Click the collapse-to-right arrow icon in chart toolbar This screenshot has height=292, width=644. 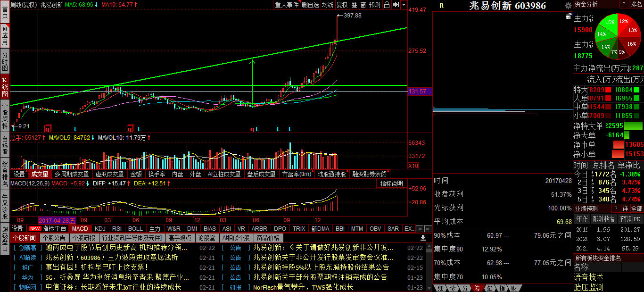pyautogui.click(x=396, y=5)
